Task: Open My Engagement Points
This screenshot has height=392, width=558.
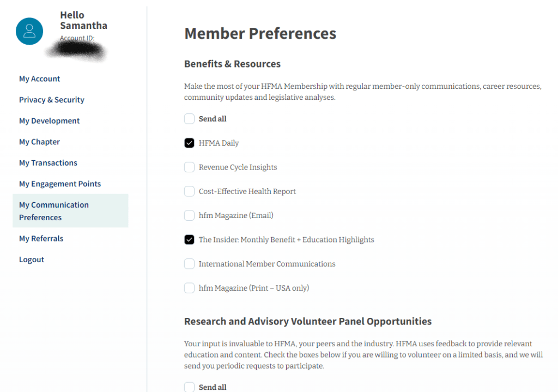Action: 60,184
